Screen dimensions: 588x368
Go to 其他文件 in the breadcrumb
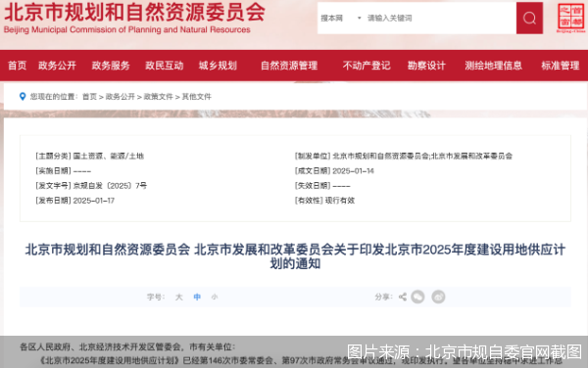(197, 97)
